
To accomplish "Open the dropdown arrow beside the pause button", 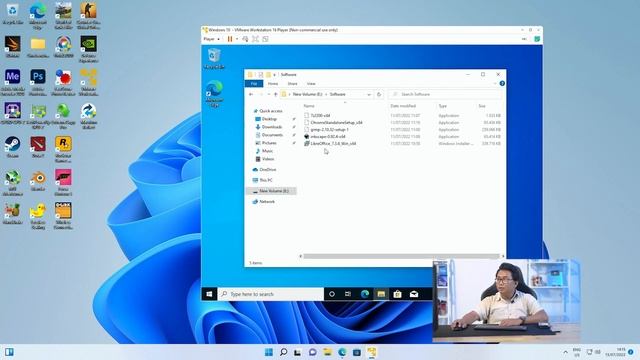I will point(237,39).
